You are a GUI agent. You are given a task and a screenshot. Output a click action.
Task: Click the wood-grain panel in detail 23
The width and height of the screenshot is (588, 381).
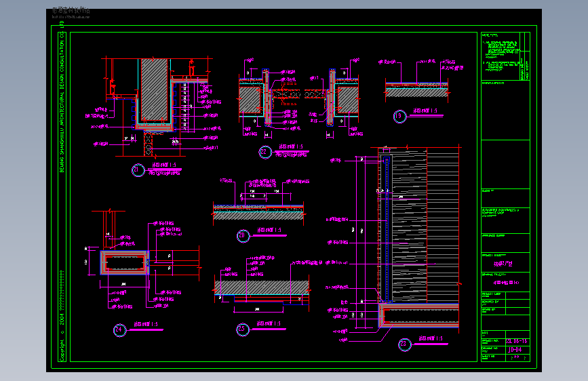[409, 225]
